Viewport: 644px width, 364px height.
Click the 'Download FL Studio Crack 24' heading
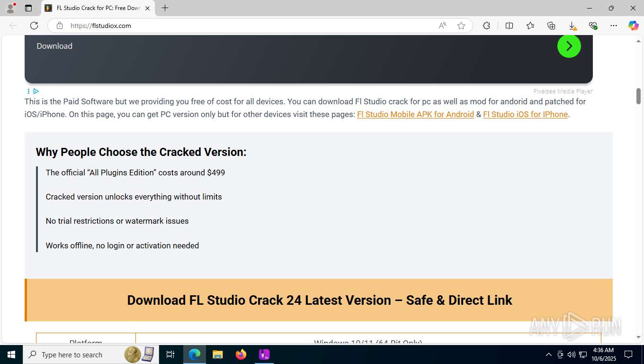click(x=320, y=300)
